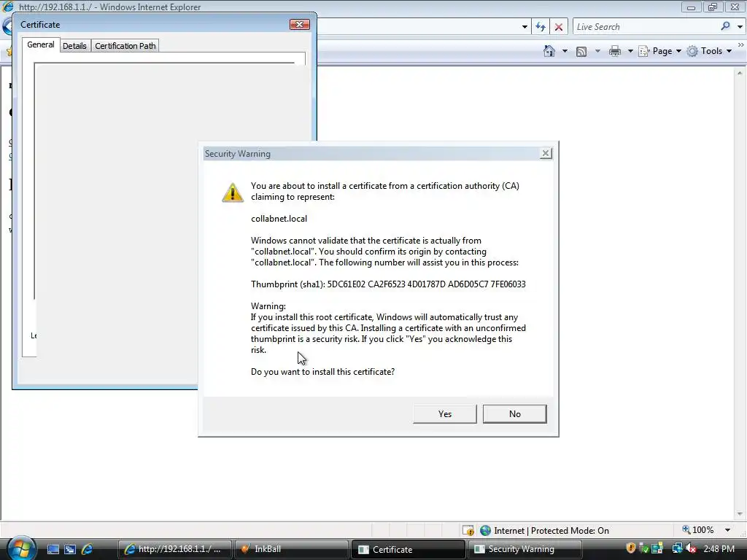The height and width of the screenshot is (560, 747).
Task: Click the muted volume tray icon
Action: (691, 548)
